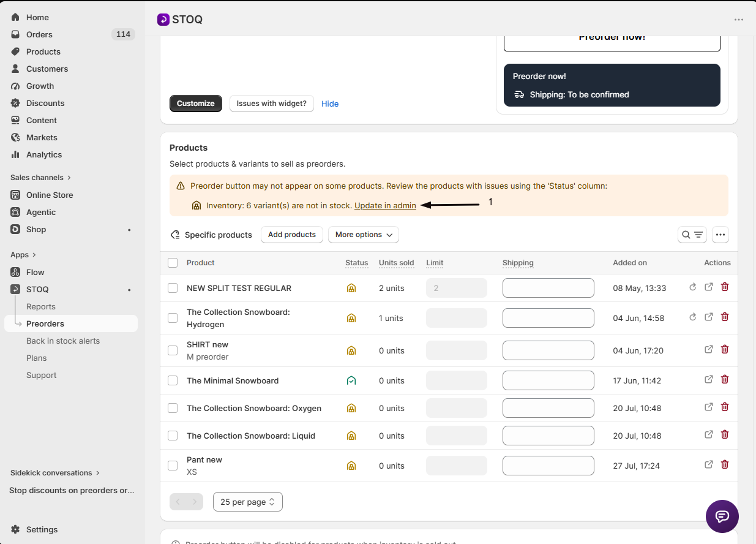Screen dimensions: 756x544
Task: Check the Pant new checkbox
Action: (173, 466)
